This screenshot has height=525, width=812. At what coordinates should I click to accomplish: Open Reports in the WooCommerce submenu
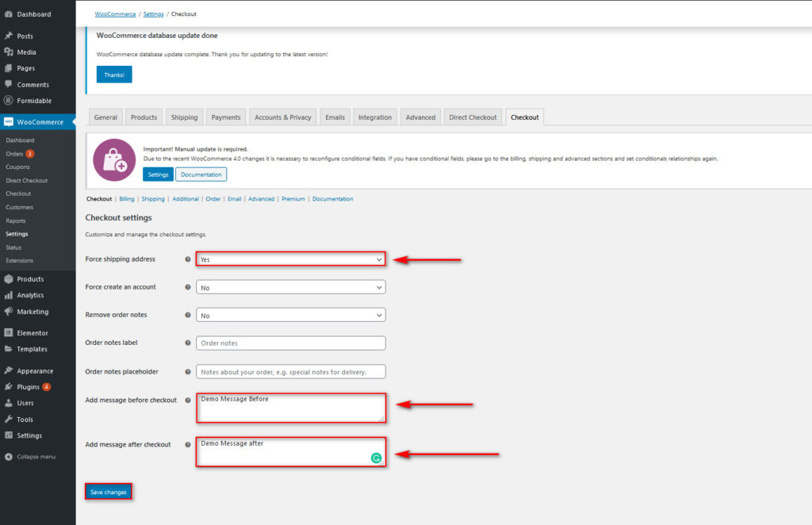pos(16,220)
